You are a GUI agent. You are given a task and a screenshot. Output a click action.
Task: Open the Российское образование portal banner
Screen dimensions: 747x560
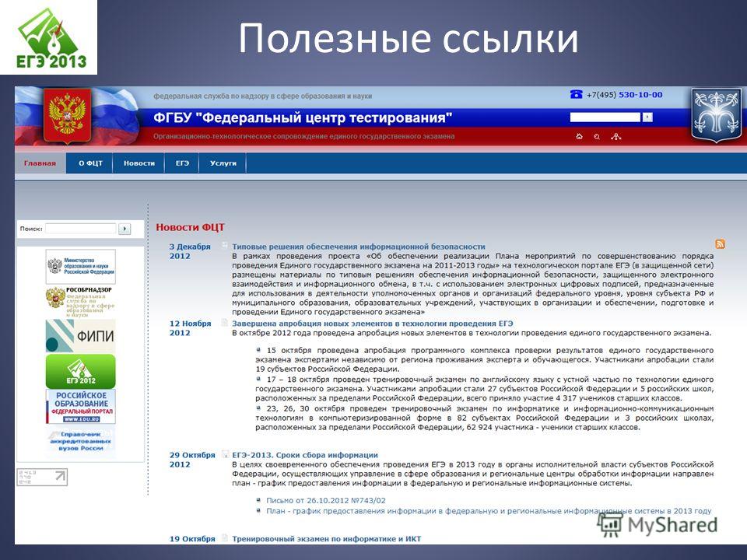point(80,407)
